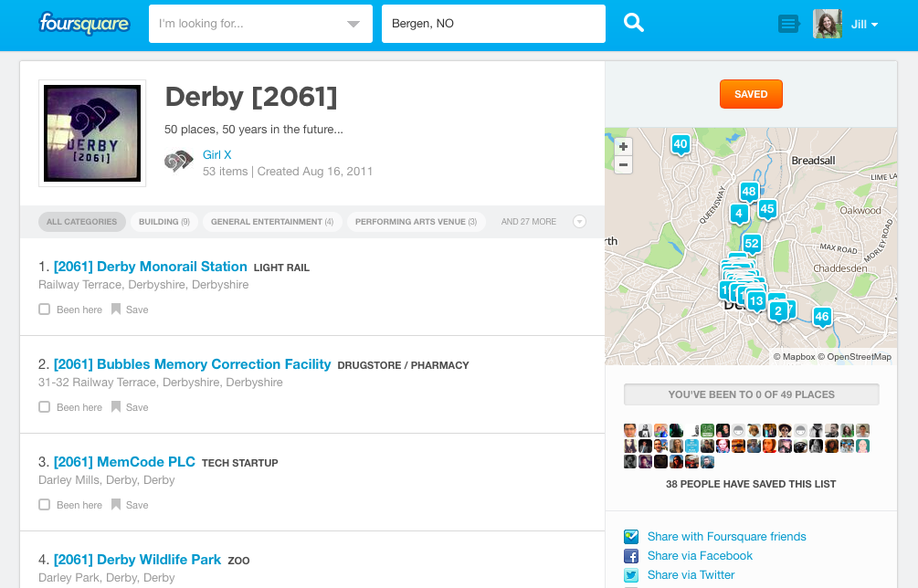This screenshot has height=588, width=918.
Task: Filter by General Entertainment (4) category
Action: (272, 222)
